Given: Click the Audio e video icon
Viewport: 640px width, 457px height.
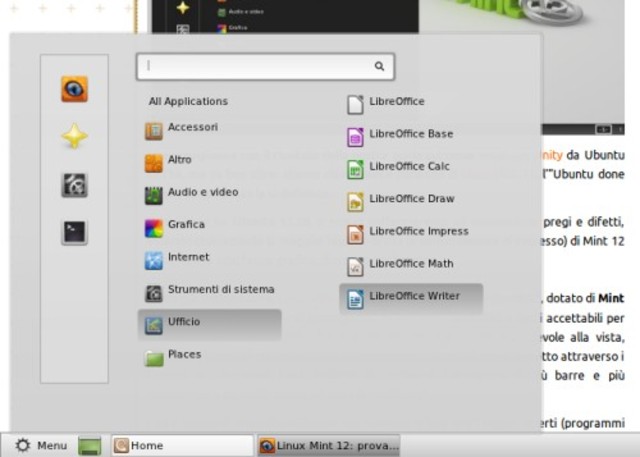Looking at the screenshot, I should (x=154, y=196).
